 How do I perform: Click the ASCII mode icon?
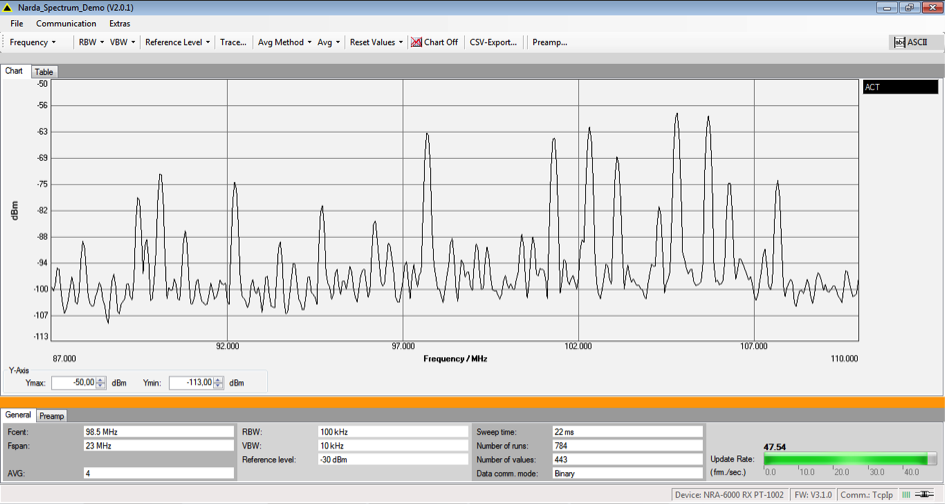point(899,42)
